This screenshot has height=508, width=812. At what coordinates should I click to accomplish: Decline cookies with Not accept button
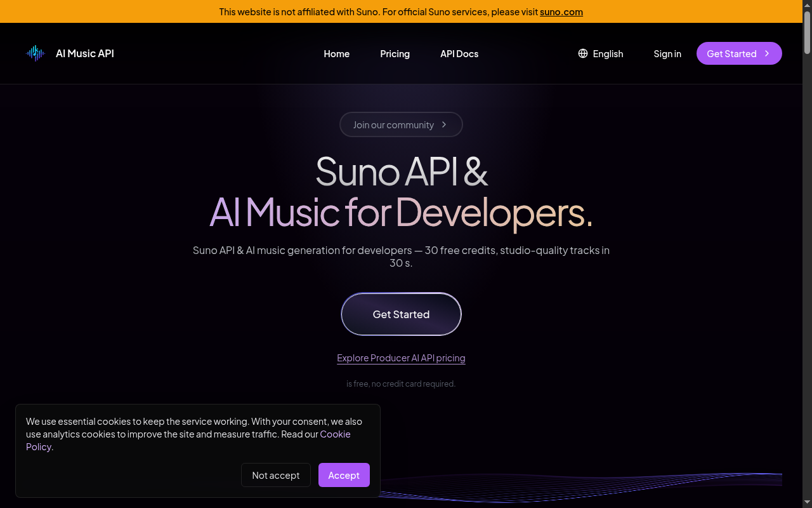tap(276, 475)
